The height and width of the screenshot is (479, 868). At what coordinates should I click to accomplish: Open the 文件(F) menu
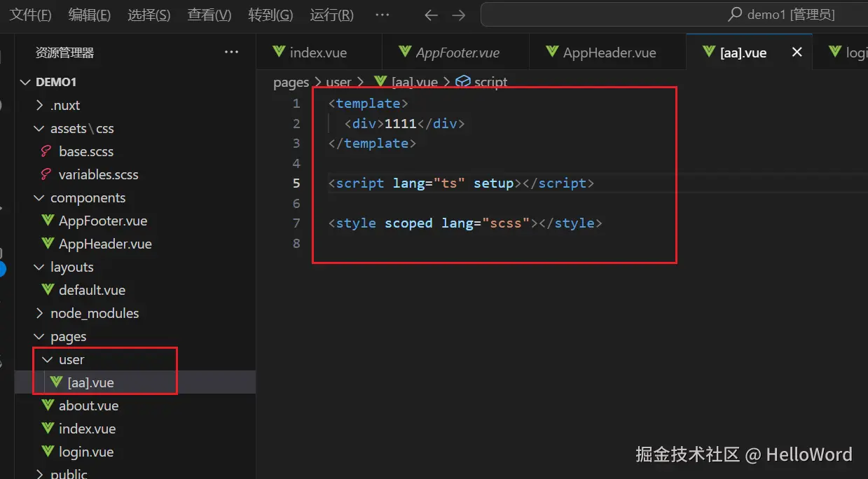tap(32, 15)
